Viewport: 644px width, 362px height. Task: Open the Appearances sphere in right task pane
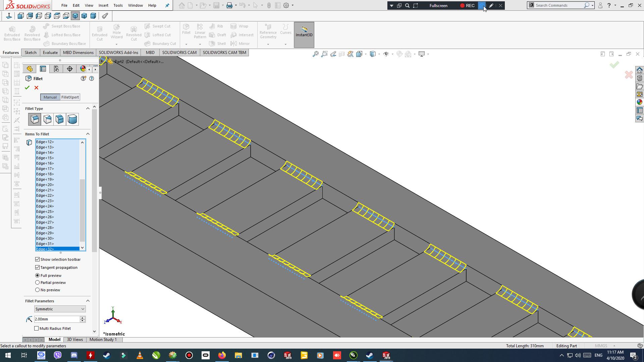pos(639,102)
